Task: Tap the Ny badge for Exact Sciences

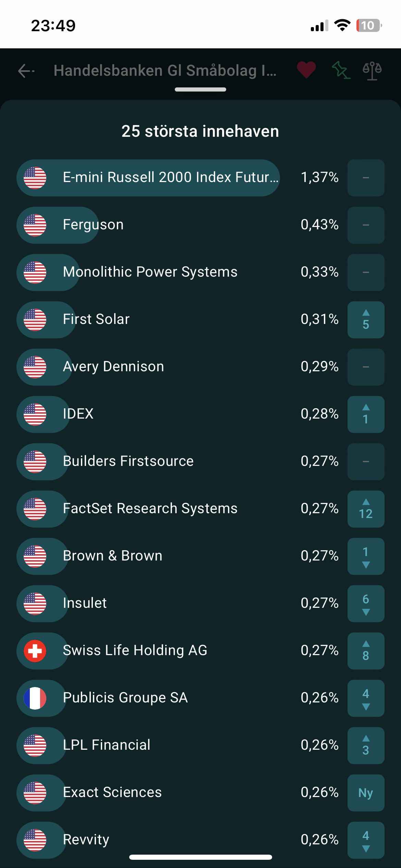Action: pyautogui.click(x=366, y=793)
